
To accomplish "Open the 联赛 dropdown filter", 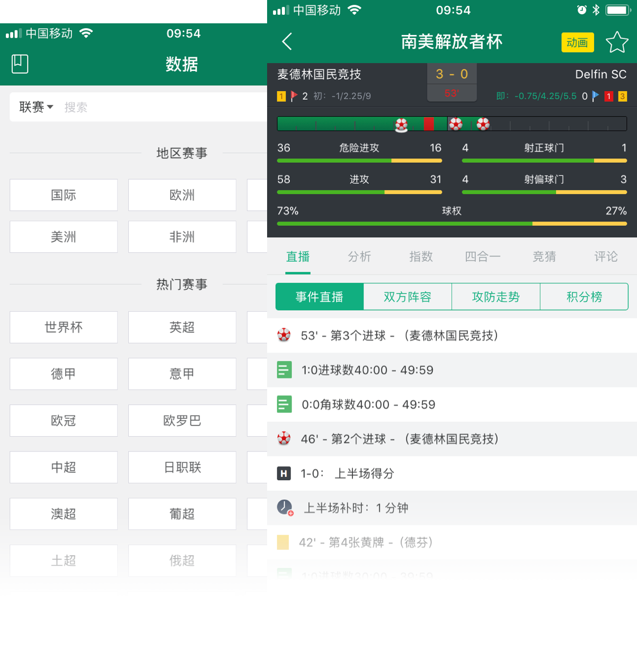I will pos(36,107).
